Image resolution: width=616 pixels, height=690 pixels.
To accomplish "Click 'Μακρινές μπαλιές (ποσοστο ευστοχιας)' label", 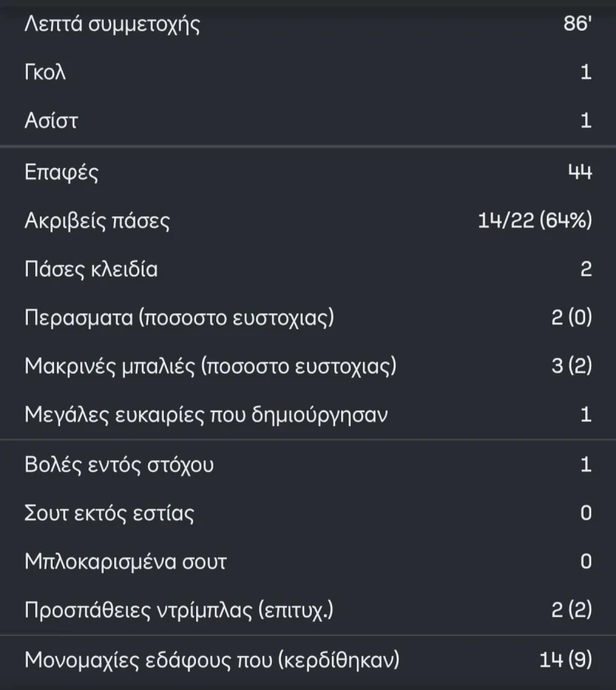I will click(x=210, y=366).
